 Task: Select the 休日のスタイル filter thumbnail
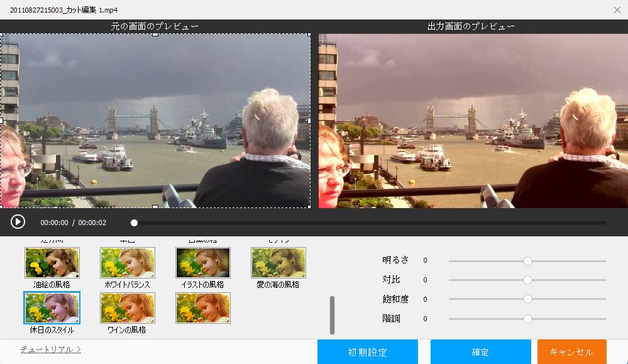click(x=52, y=308)
